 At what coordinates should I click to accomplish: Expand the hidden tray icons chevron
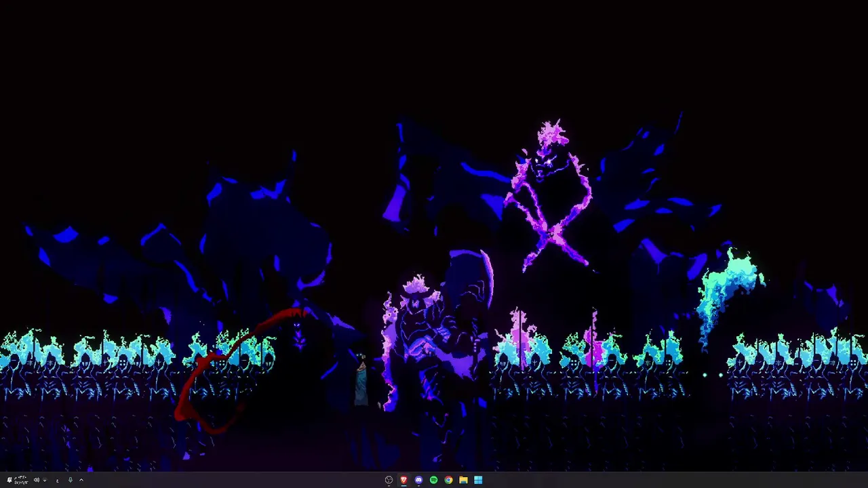click(x=81, y=480)
